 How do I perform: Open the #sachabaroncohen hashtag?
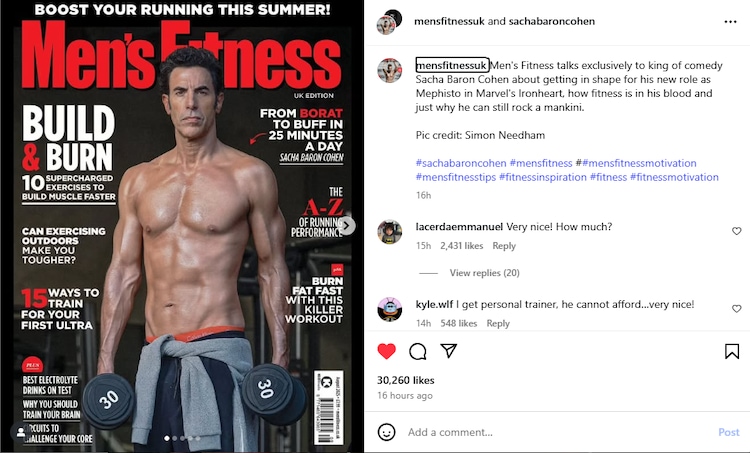461,163
